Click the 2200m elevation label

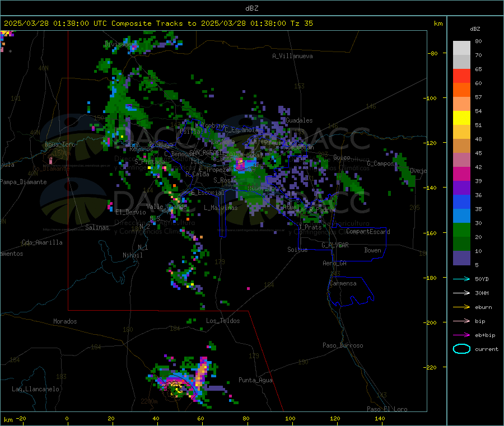click(x=149, y=401)
